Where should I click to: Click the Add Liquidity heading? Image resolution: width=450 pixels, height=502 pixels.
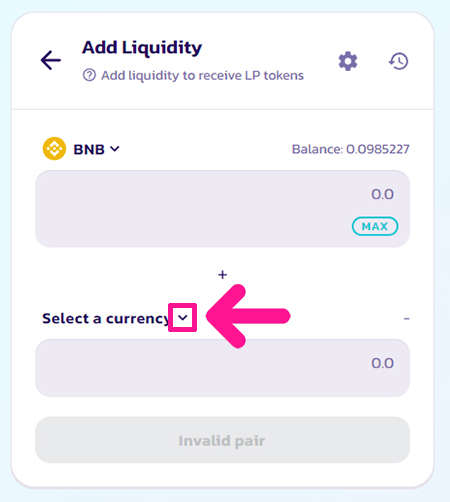click(x=142, y=48)
